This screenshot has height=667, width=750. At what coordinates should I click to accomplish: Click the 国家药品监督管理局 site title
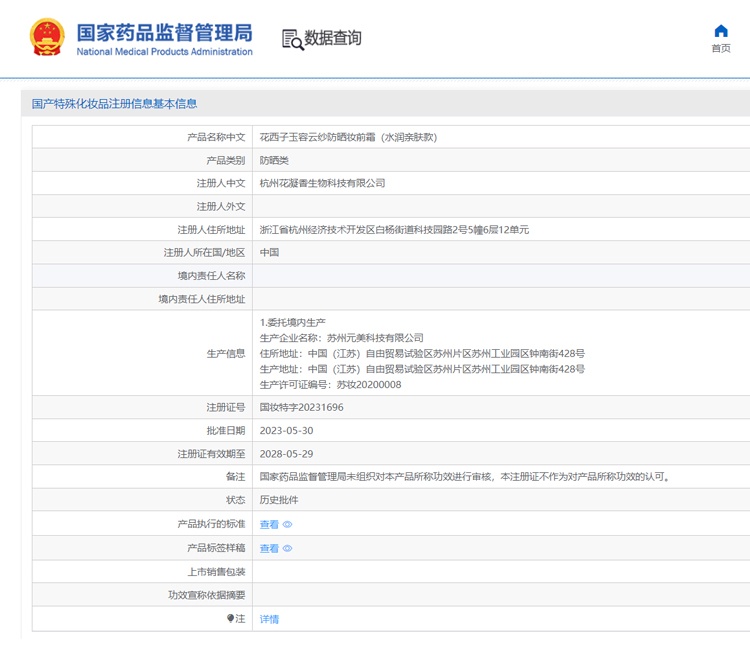(x=165, y=33)
